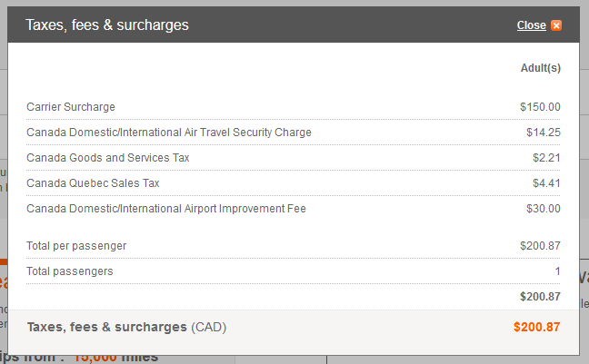Viewport: 589px width, 364px height.
Task: Click the $200.87 total per passenger value
Action: [540, 246]
